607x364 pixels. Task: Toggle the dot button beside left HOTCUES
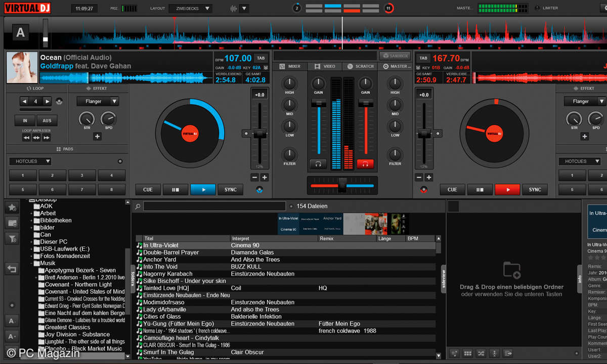coord(120,161)
